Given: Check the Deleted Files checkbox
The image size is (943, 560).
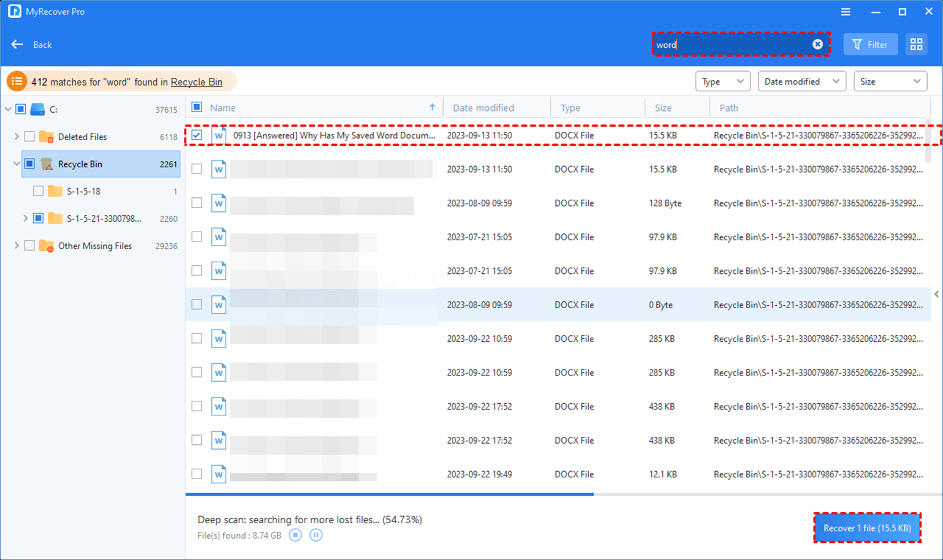Looking at the screenshot, I should tap(29, 137).
